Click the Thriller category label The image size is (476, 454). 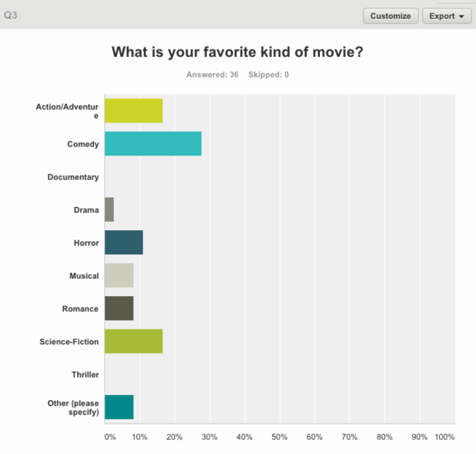[85, 374]
